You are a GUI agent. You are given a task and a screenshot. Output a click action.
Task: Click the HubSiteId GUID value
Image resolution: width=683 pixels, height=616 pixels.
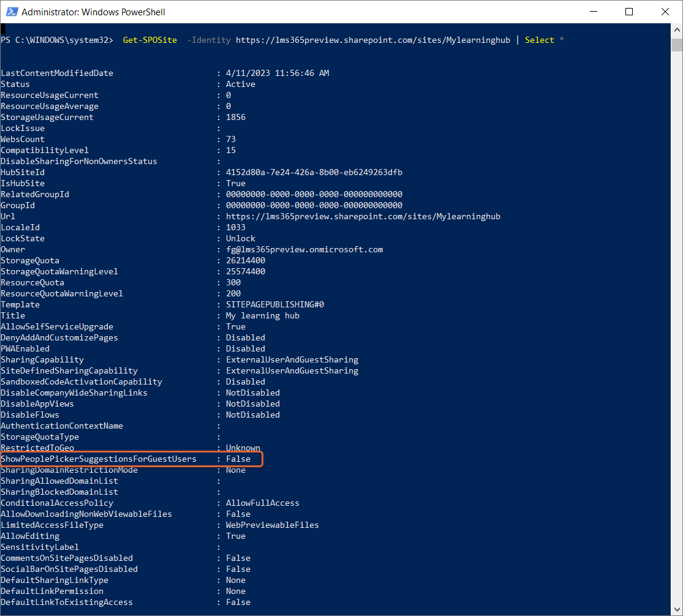pos(314,173)
